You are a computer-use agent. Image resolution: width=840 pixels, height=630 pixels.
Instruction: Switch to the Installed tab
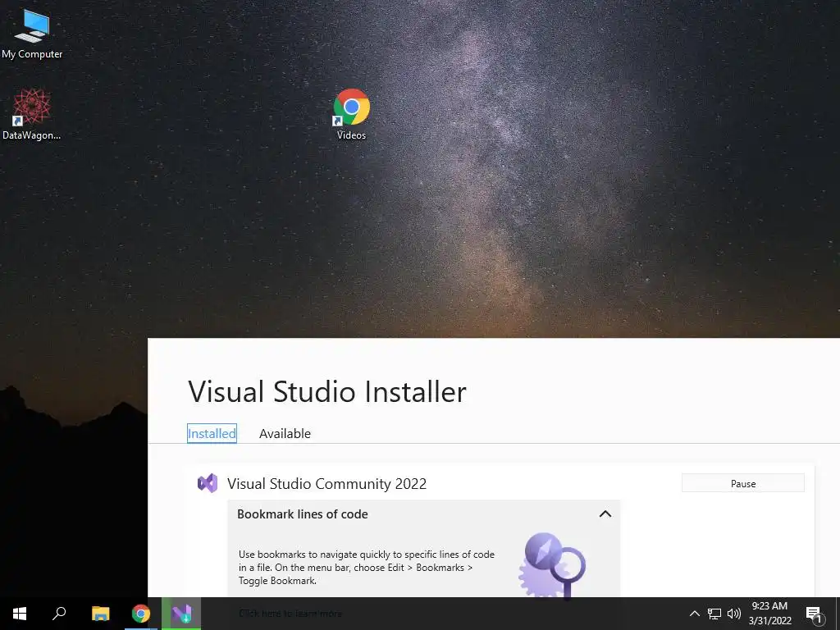[212, 433]
